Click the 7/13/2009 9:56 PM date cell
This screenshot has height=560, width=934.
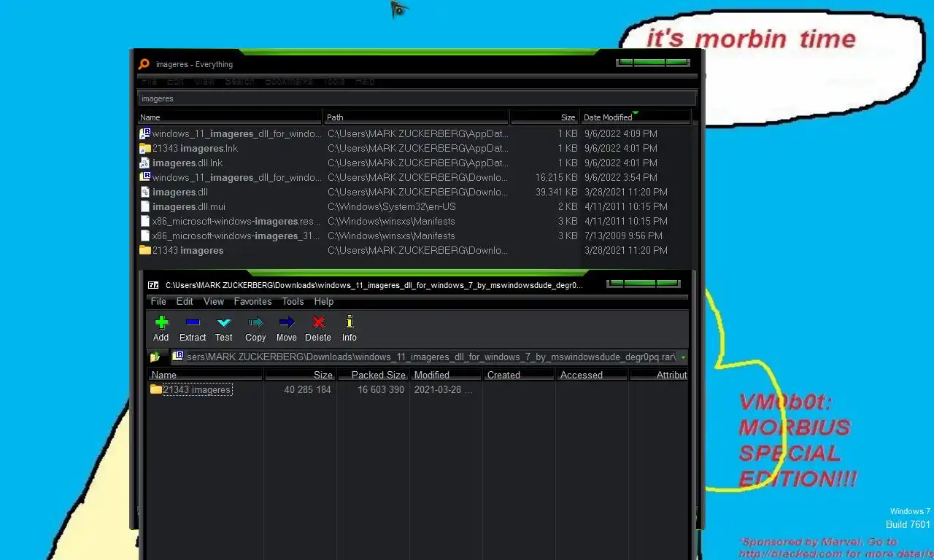point(623,236)
